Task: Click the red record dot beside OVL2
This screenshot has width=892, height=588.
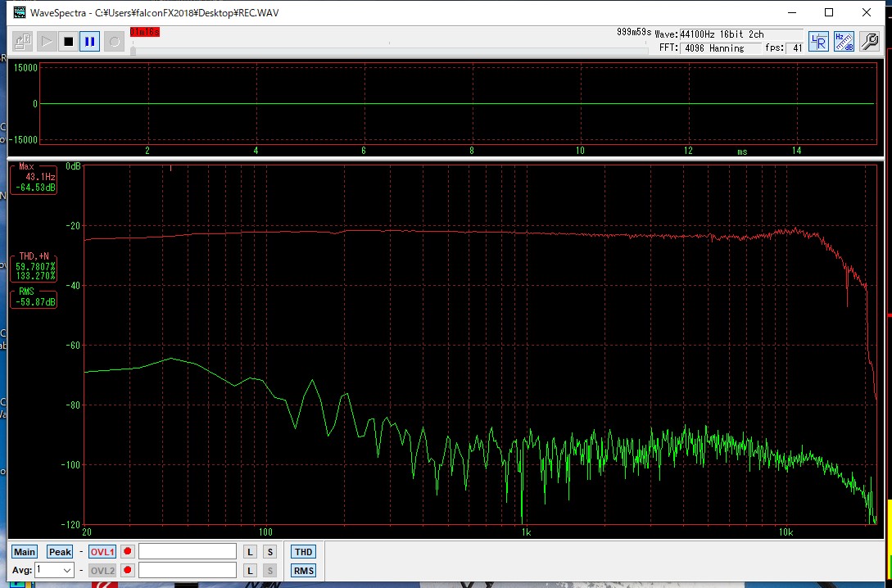Action: (127, 570)
